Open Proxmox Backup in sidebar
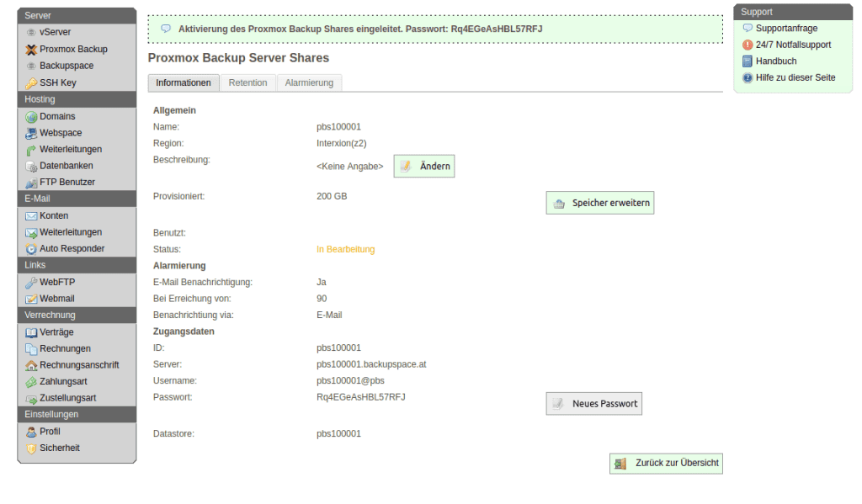The width and height of the screenshot is (862, 504). pos(74,50)
